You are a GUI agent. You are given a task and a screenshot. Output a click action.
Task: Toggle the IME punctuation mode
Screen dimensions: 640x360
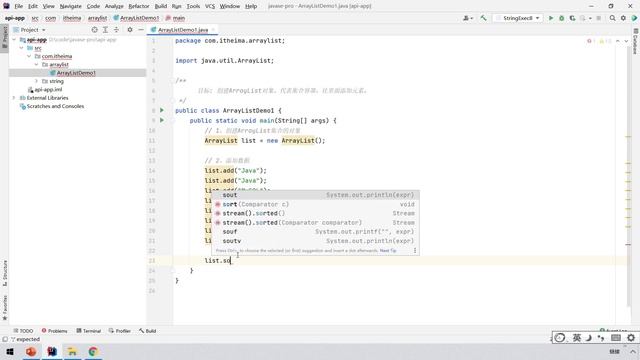[601, 338]
